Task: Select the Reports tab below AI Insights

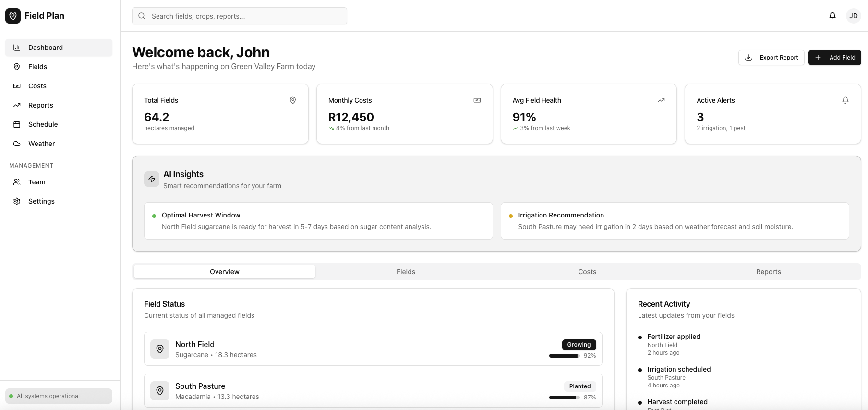Action: pos(768,272)
